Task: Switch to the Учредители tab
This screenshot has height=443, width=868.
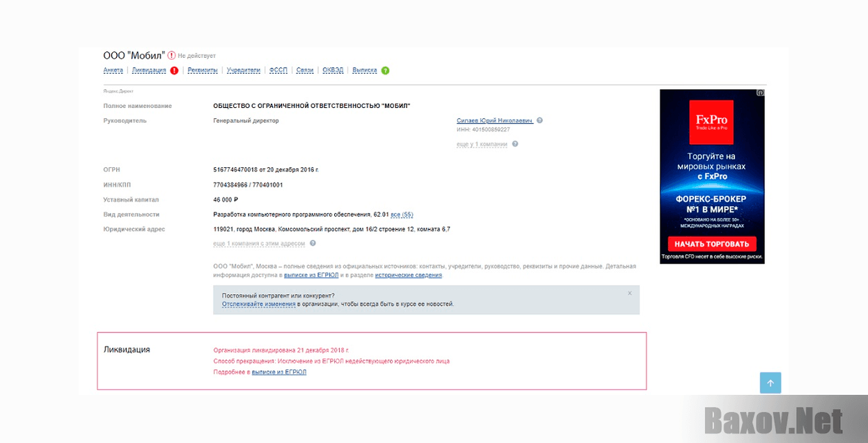Action: 244,70
